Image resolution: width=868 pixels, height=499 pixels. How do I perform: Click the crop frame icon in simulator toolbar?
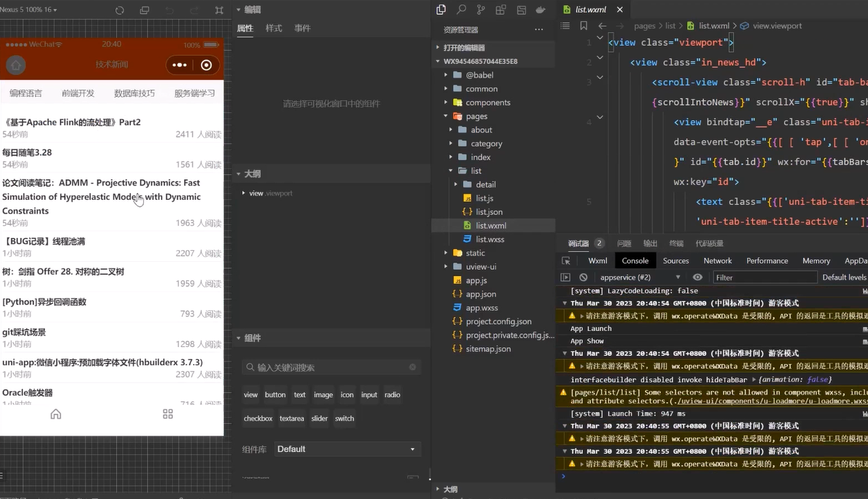coord(219,10)
